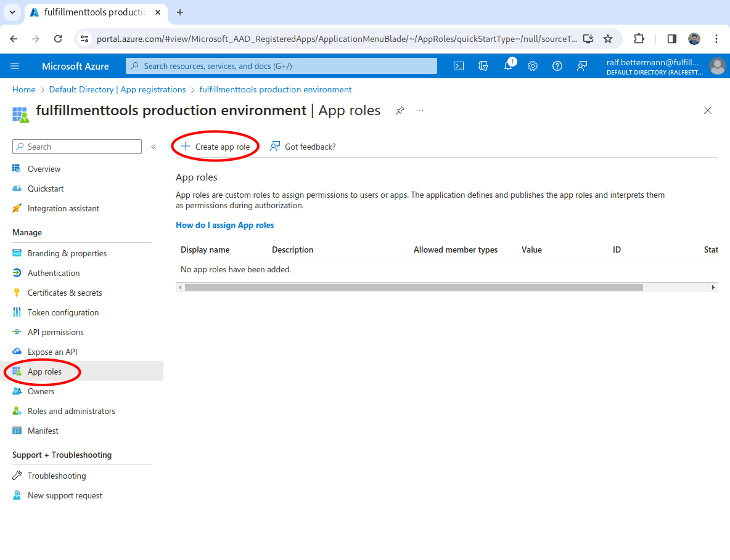This screenshot has height=560, width=730.
Task: Open Certificates & secrets in sidebar
Action: (x=65, y=293)
